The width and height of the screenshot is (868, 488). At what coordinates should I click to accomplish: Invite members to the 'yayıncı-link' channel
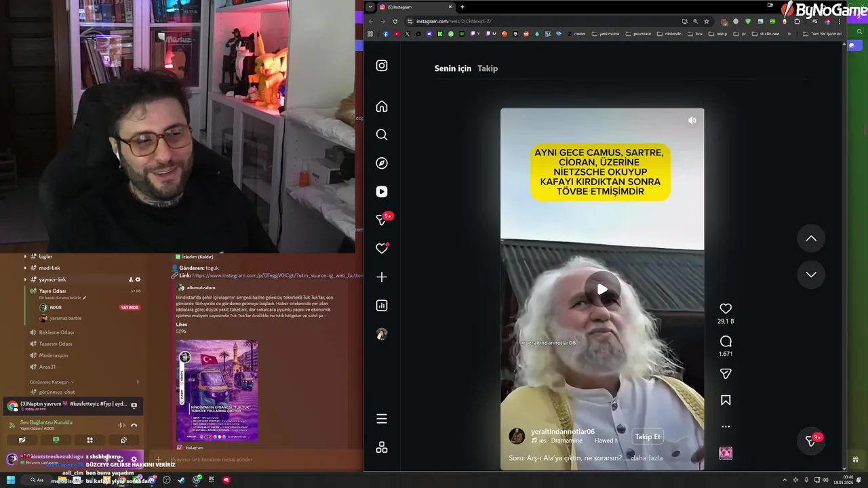pyautogui.click(x=131, y=280)
